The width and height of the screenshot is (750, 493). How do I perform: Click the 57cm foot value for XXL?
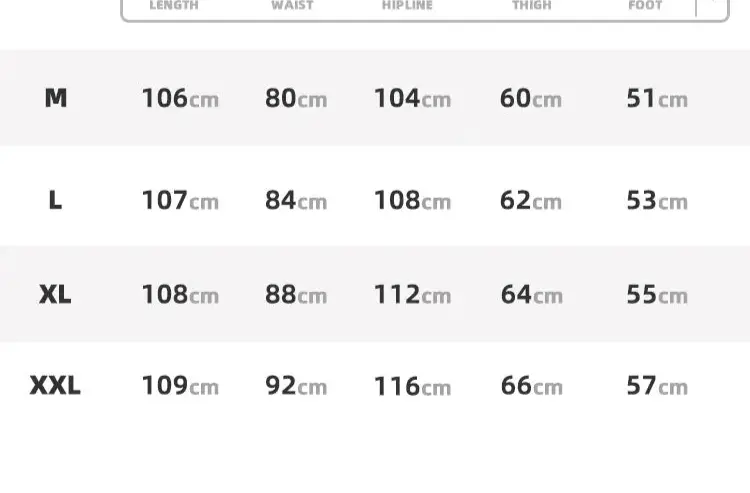point(657,386)
